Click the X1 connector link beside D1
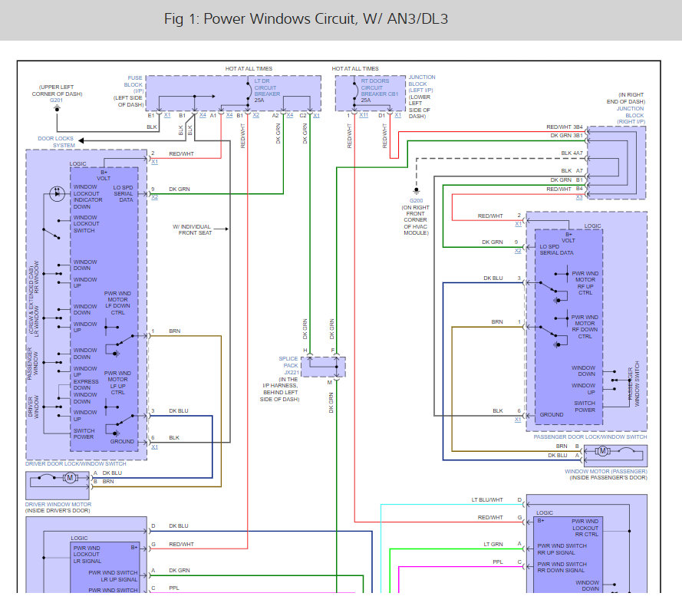 point(398,115)
